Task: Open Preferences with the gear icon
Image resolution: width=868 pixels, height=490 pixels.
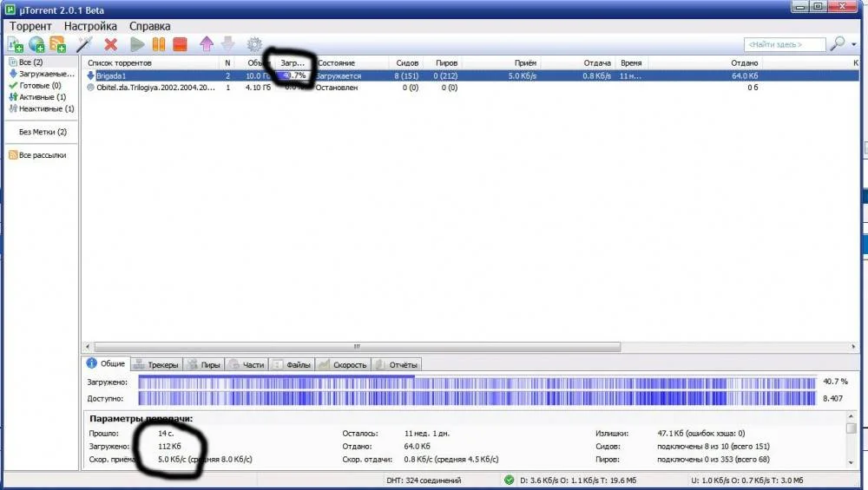Action: click(254, 44)
